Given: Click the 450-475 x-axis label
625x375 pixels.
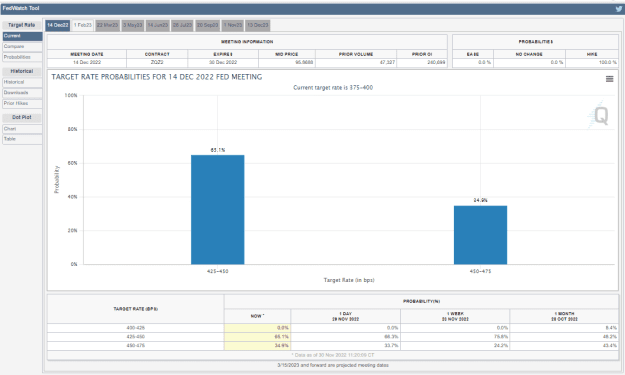Looking at the screenshot, I should [x=480, y=271].
